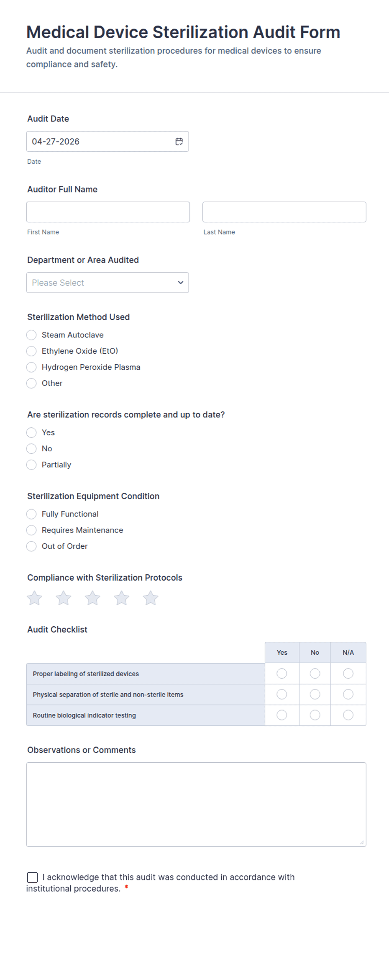The height and width of the screenshot is (980, 389).
Task: Open the Audit Date calendar picker
Action: (x=179, y=141)
